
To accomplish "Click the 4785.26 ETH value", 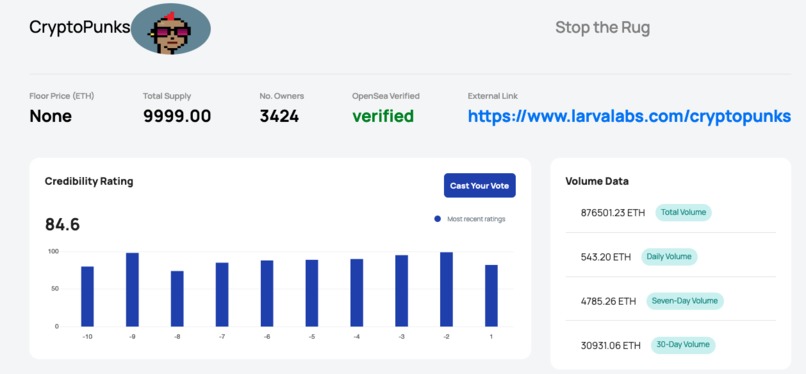I will (608, 301).
